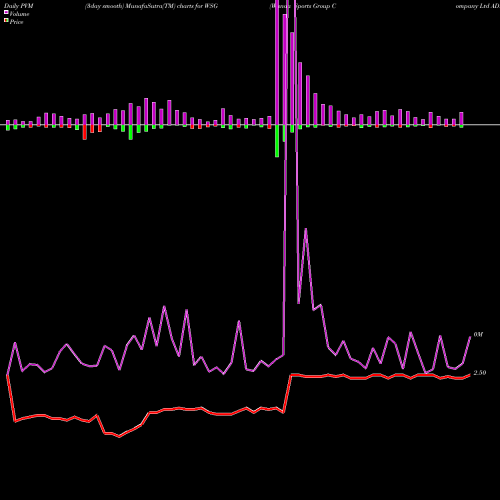The image size is (500, 500).
Task: Click the '0M' volume axis label
Action: pyautogui.click(x=478, y=334)
